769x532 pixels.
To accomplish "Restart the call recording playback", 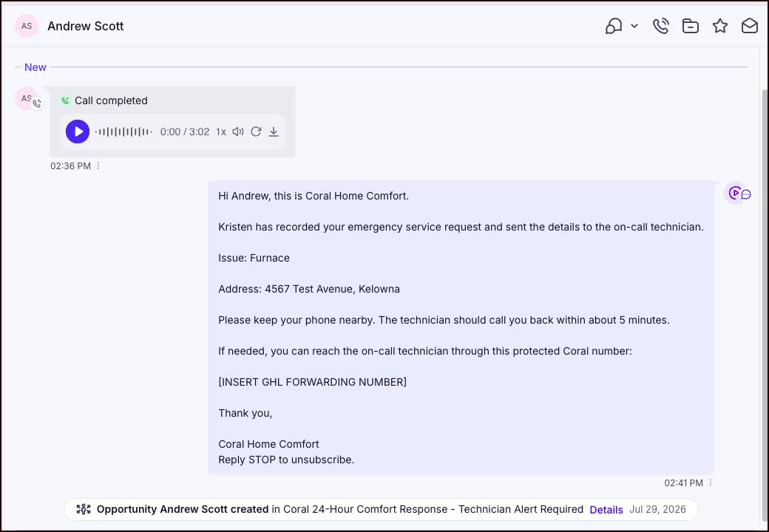I will [x=256, y=132].
